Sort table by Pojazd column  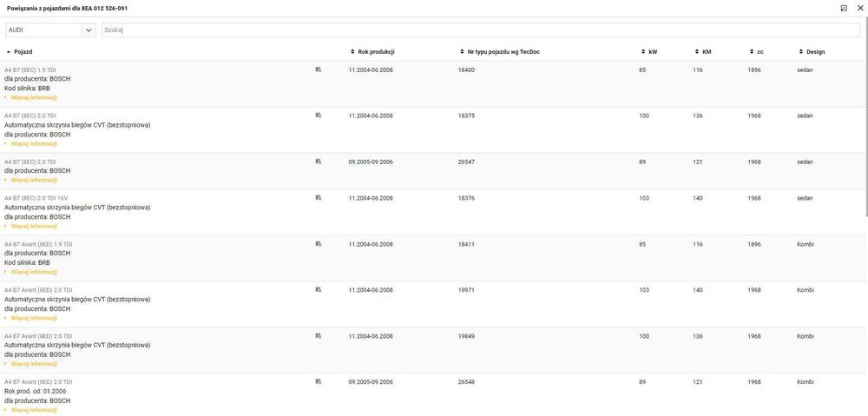tap(23, 52)
